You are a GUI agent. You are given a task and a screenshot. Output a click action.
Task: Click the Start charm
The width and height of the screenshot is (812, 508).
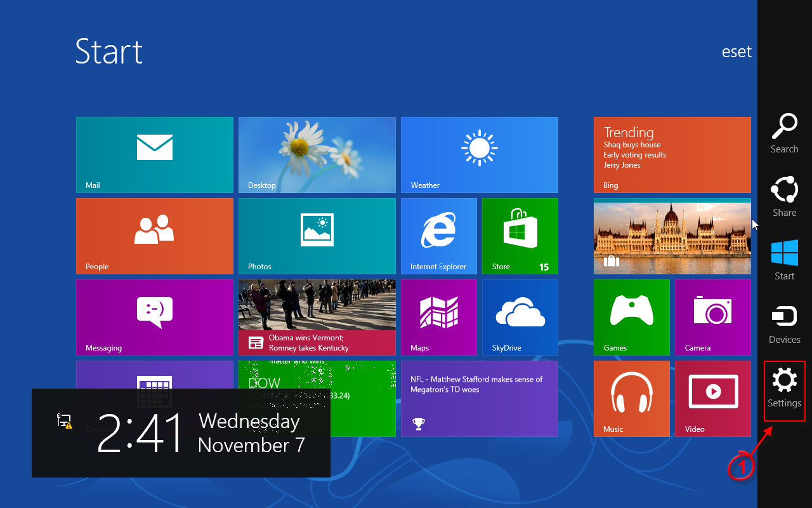[x=785, y=260]
